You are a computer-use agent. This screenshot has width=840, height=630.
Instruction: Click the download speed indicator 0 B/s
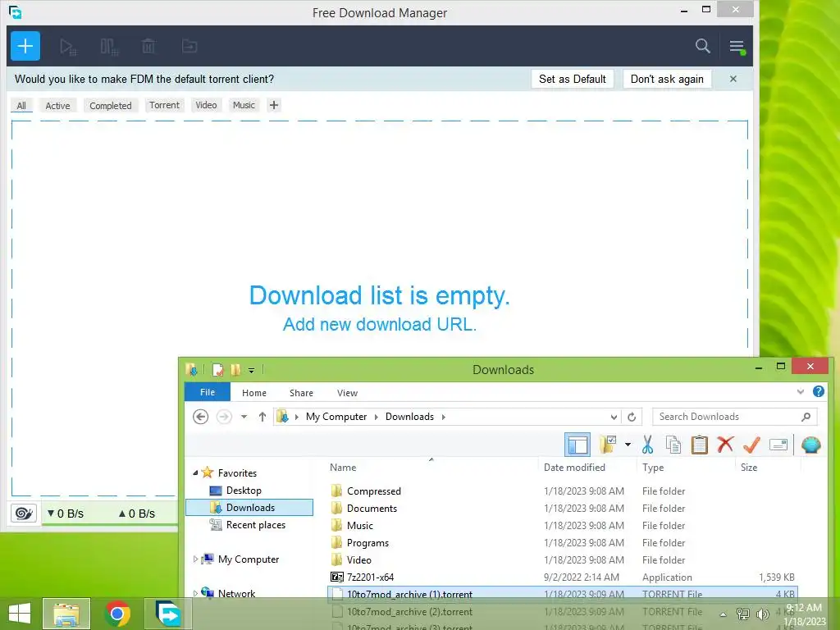click(66, 514)
